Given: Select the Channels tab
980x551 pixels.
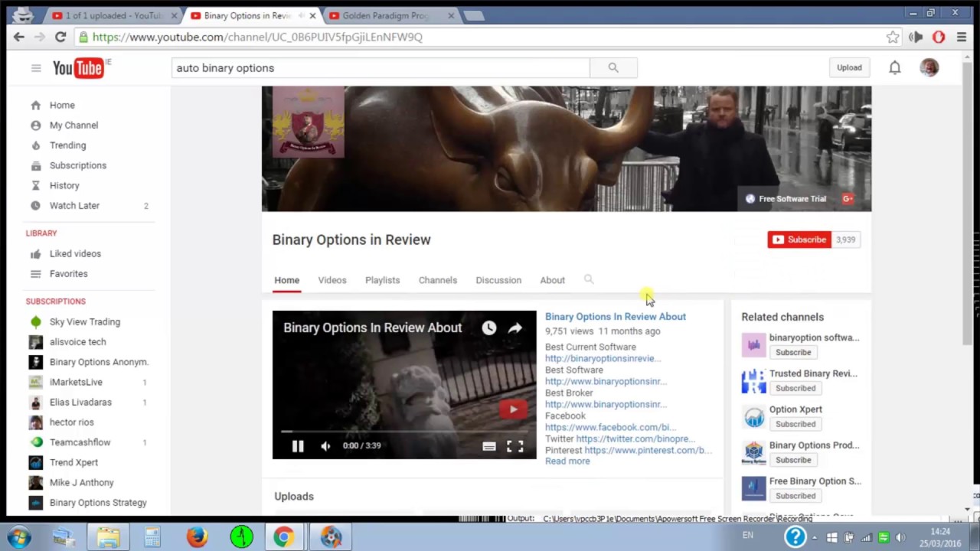Looking at the screenshot, I should (x=438, y=280).
